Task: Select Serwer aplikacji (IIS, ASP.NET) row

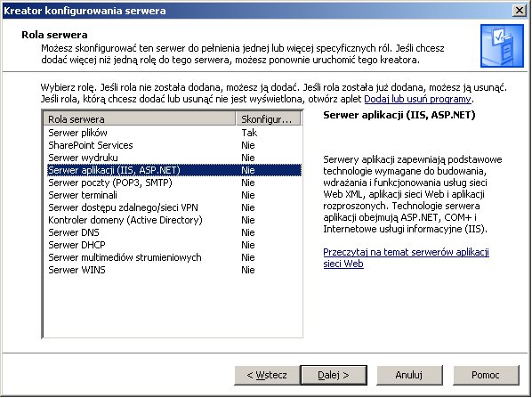Action: coord(174,170)
